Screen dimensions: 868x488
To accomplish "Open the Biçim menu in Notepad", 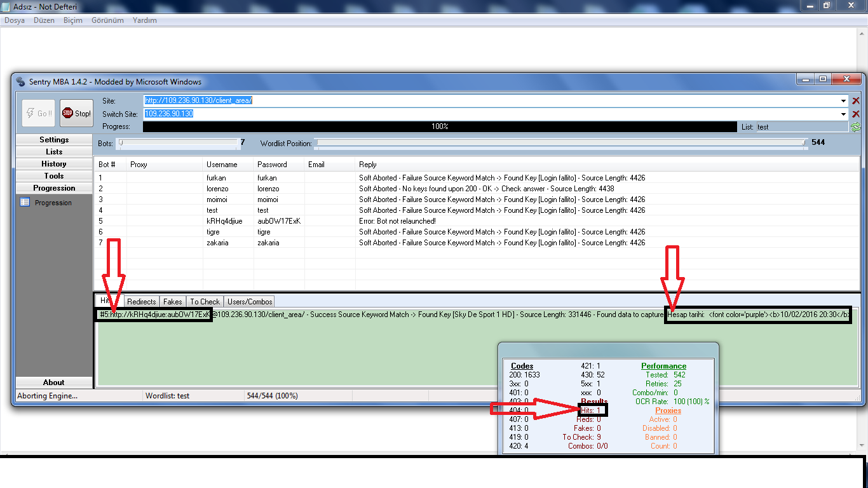I will (73, 20).
